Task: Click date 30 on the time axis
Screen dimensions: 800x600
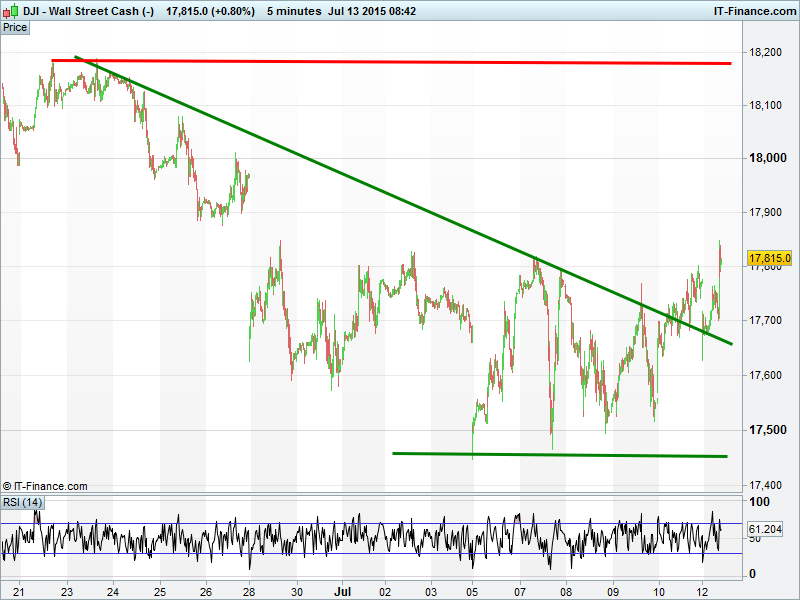Action: click(x=296, y=592)
